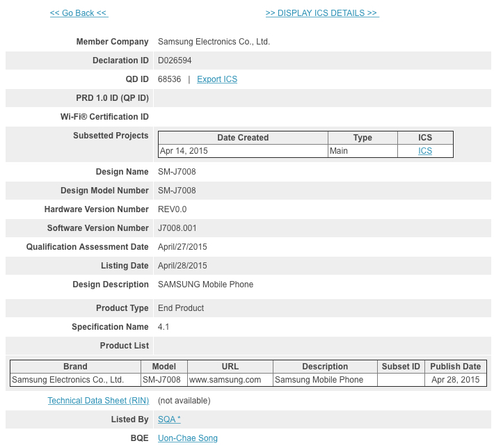Select hardware version 'REV0.0'
The width and height of the screenshot is (494, 448).
tap(172, 209)
